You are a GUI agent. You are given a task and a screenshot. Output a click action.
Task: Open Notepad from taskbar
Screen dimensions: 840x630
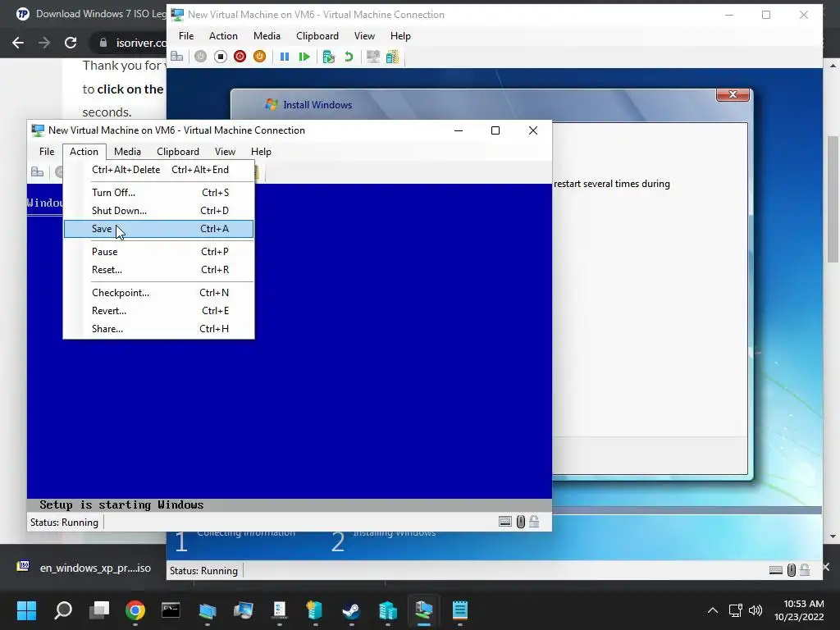pos(460,610)
